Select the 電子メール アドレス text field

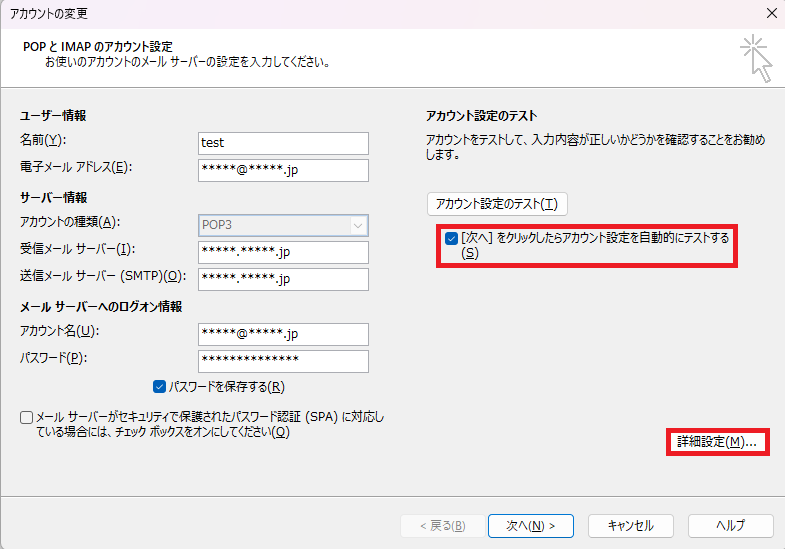click(x=284, y=170)
